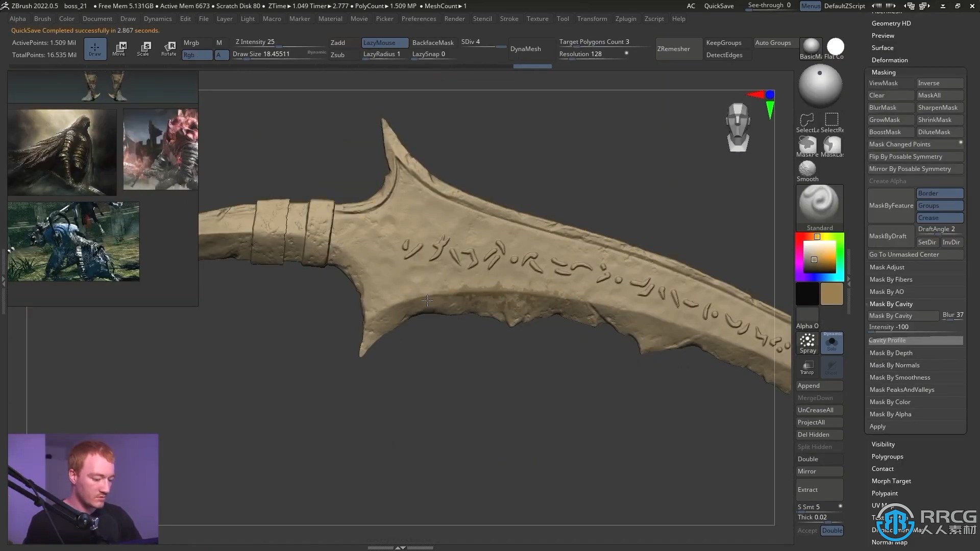The width and height of the screenshot is (980, 551).
Task: Click Apply masking button
Action: tap(878, 427)
